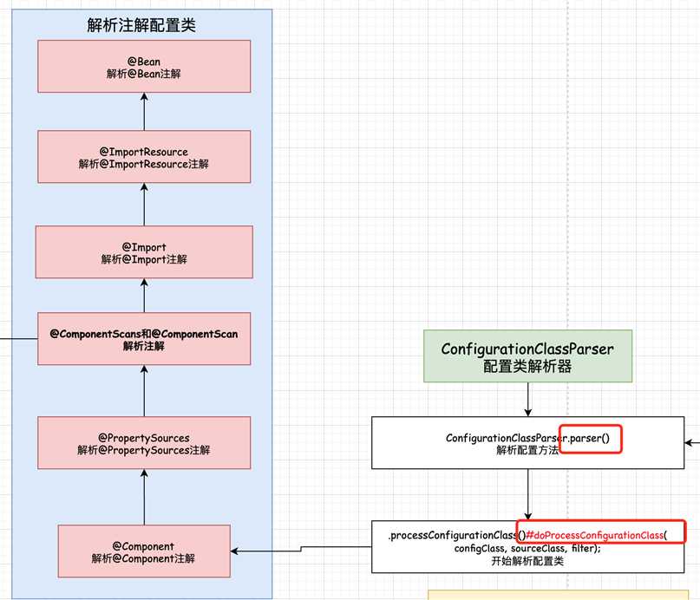Select the @Component annotation node

tap(144, 551)
